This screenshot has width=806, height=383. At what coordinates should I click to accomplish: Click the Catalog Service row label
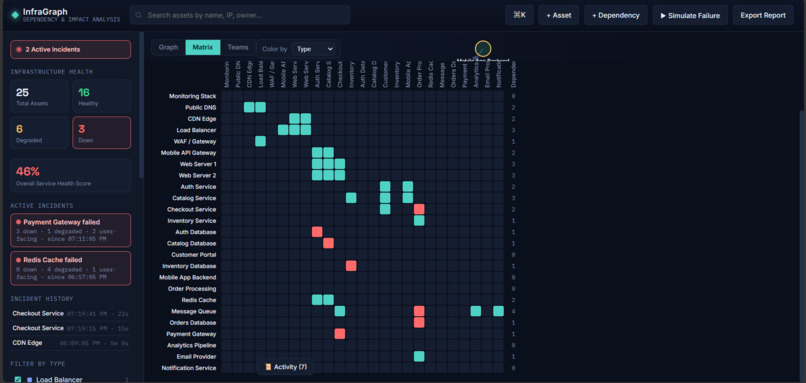pos(194,198)
